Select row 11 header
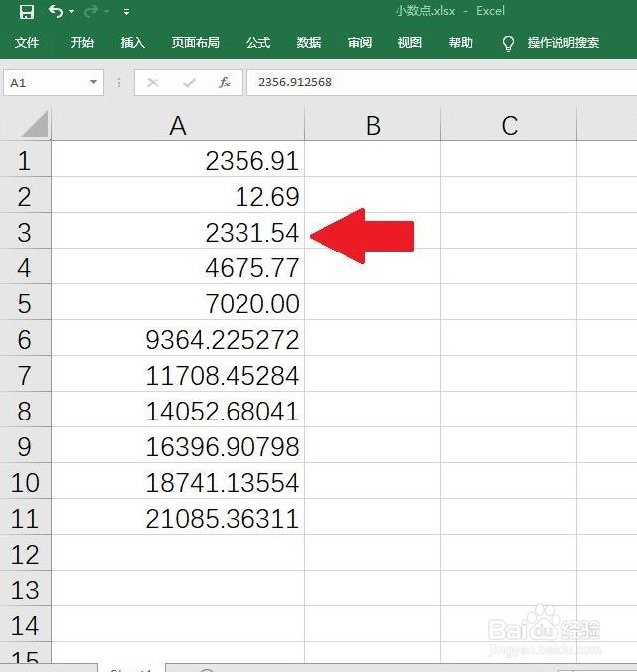Screen dimensions: 637x672 click(x=25, y=519)
